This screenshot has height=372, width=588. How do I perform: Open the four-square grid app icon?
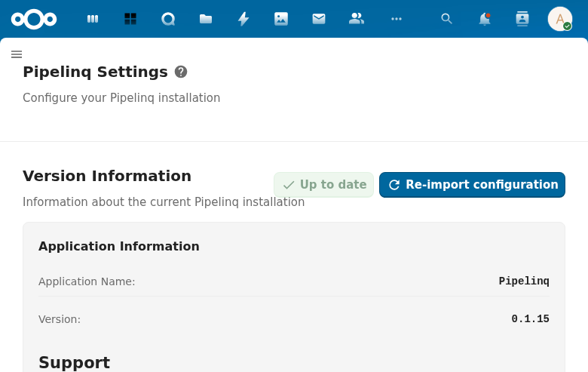click(130, 19)
